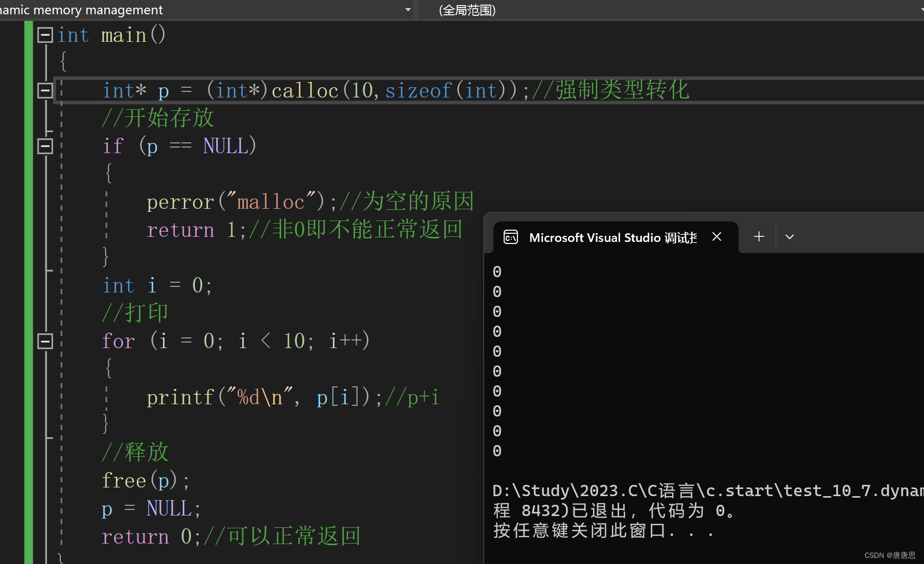Click the free(p); line
The width and height of the screenshot is (924, 564).
(x=146, y=481)
